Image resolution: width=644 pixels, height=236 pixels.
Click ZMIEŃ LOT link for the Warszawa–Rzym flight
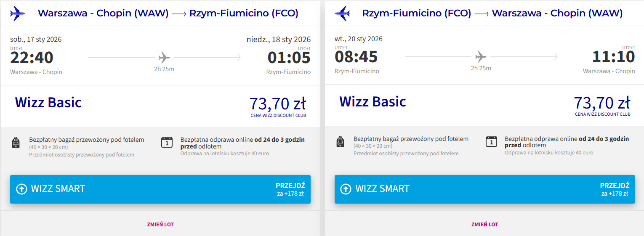tap(160, 225)
